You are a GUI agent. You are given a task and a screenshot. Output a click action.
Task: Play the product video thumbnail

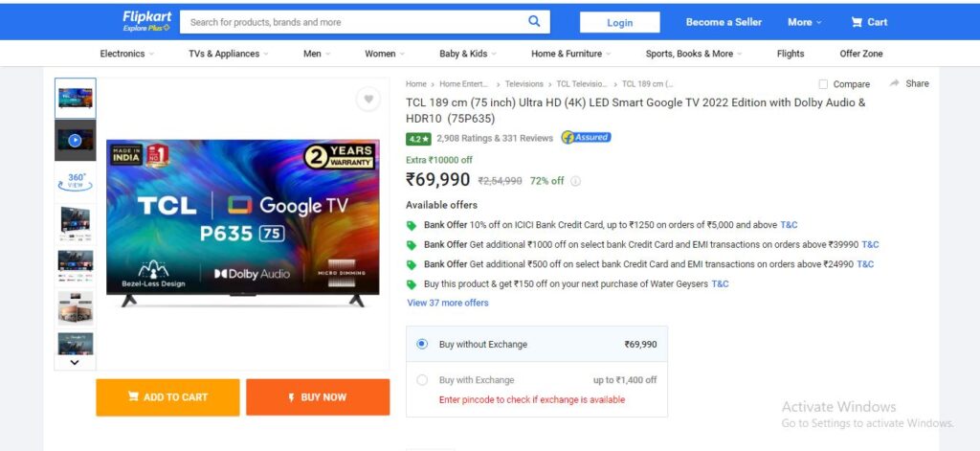click(75, 141)
